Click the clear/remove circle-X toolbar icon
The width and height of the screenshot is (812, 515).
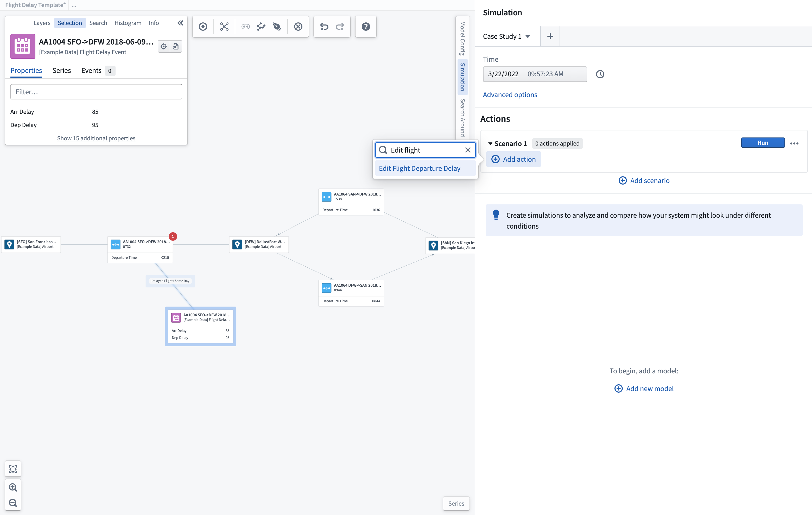pos(298,27)
